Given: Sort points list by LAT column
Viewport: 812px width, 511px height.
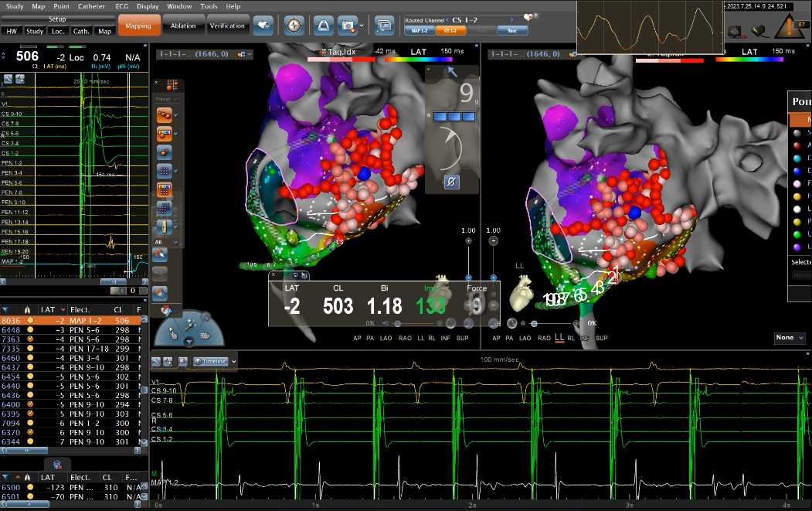Looking at the screenshot, I should point(53,309).
